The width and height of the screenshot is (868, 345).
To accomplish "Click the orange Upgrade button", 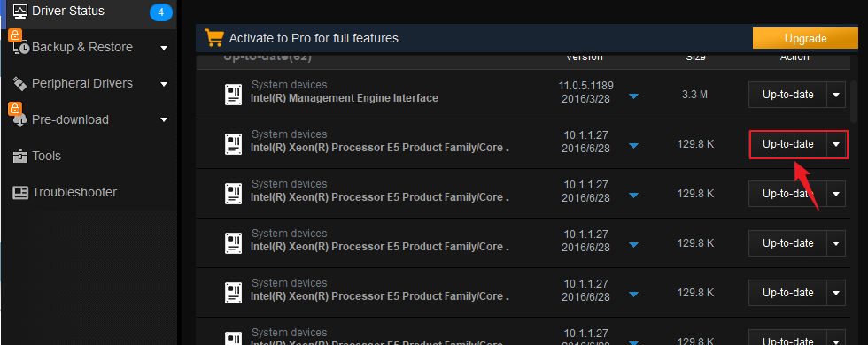I will pos(805,38).
